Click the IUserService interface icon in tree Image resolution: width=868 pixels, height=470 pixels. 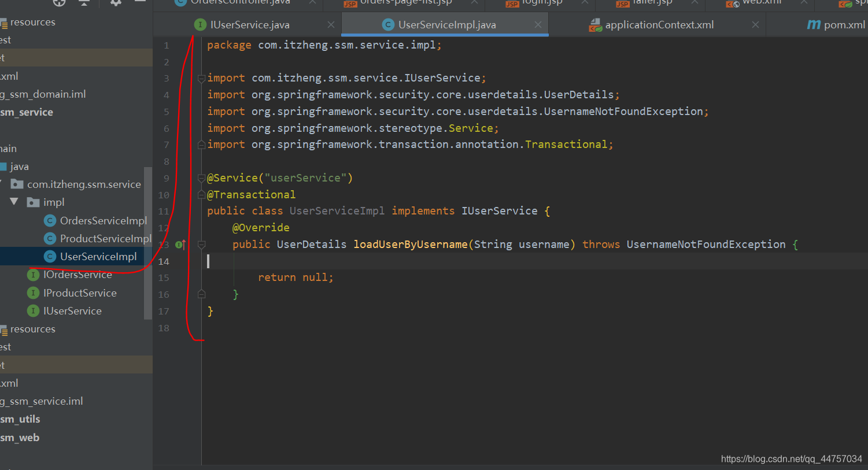[34, 311]
